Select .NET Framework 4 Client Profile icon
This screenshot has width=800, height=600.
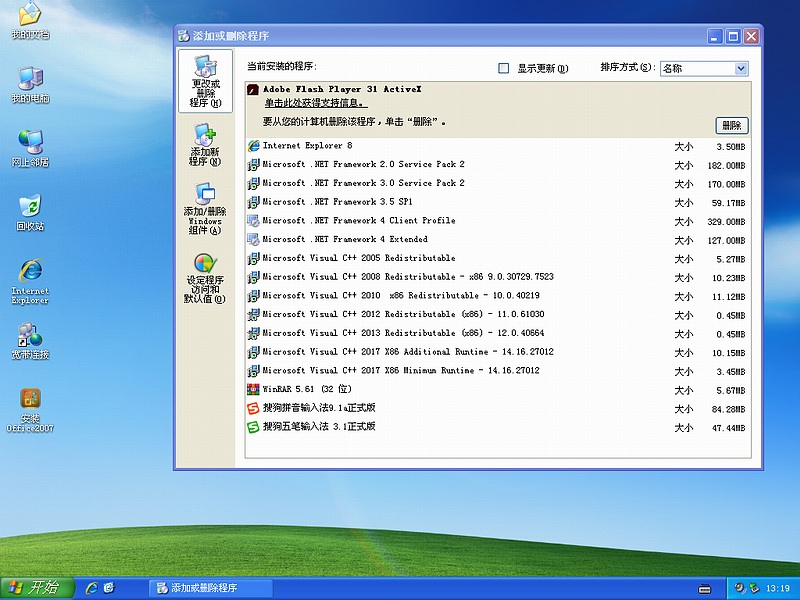tap(253, 221)
